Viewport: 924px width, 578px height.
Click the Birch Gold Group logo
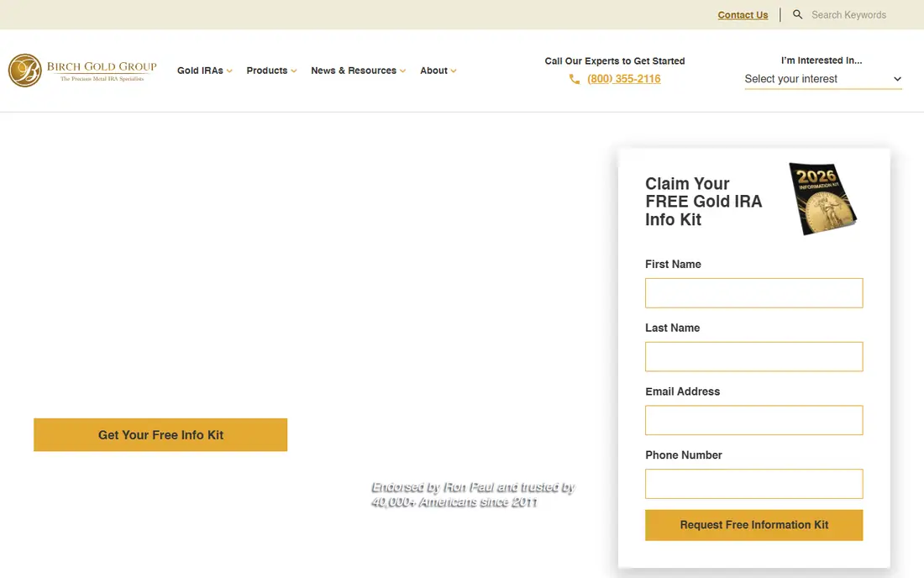pyautogui.click(x=82, y=70)
